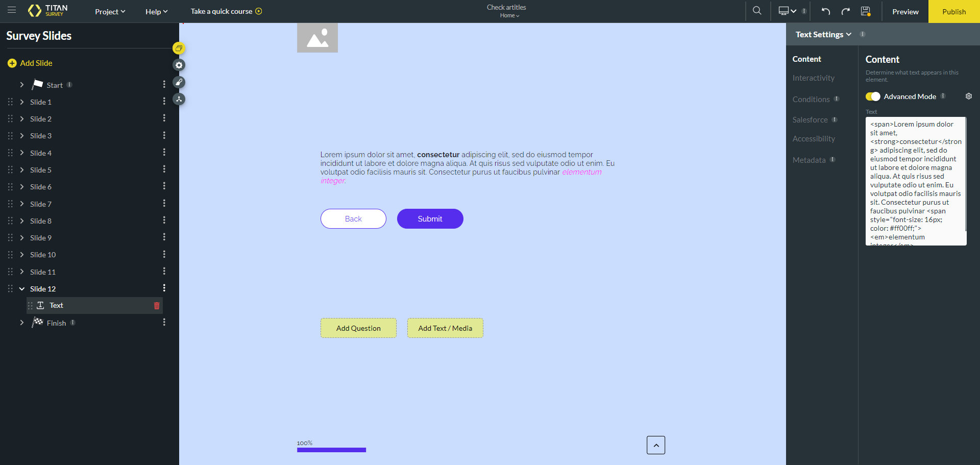The image size is (980, 465).
Task: Open the Text Settings dropdown
Action: (823, 34)
